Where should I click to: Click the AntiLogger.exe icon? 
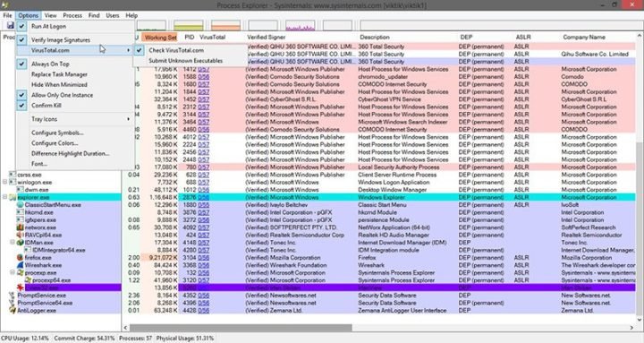coord(13,310)
